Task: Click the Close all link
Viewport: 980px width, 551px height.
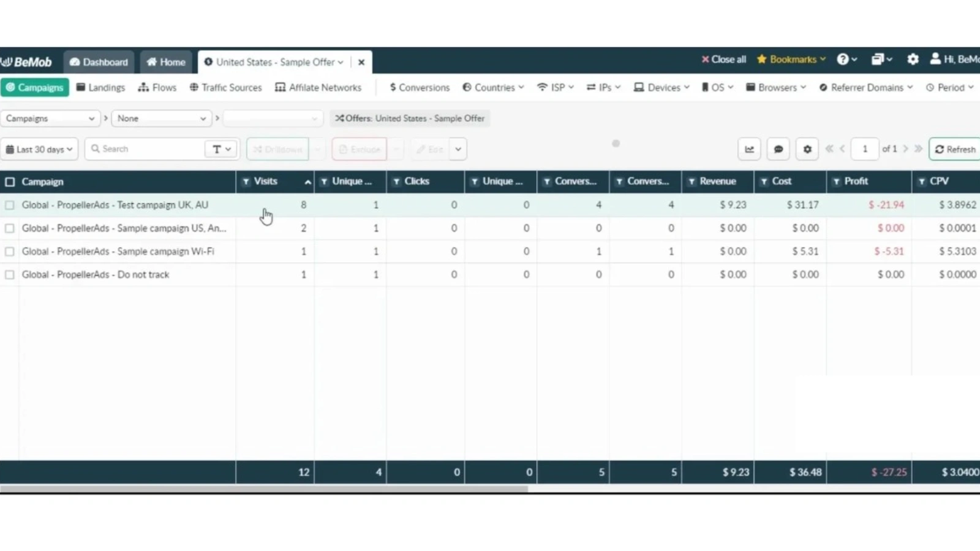Action: click(723, 59)
